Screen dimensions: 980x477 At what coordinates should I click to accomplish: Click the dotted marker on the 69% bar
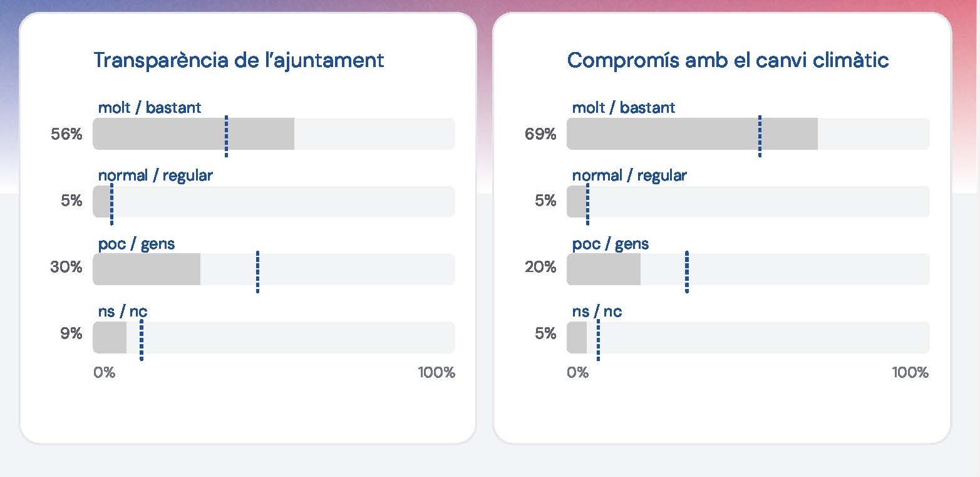coord(760,135)
